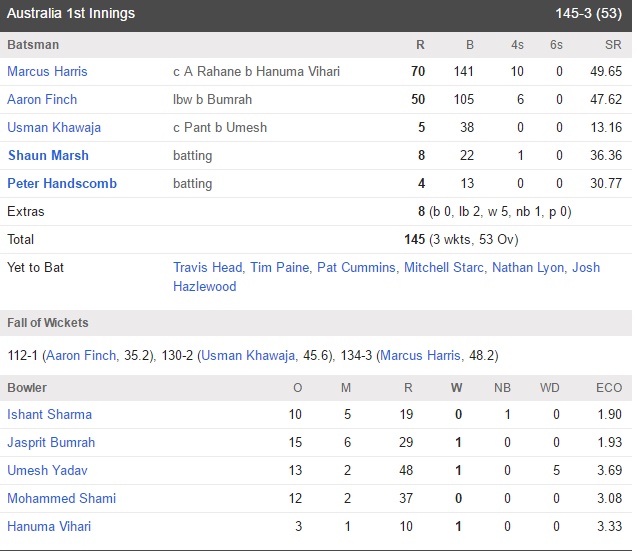
Task: Click Mohammed Shami bowler link
Action: point(61,499)
